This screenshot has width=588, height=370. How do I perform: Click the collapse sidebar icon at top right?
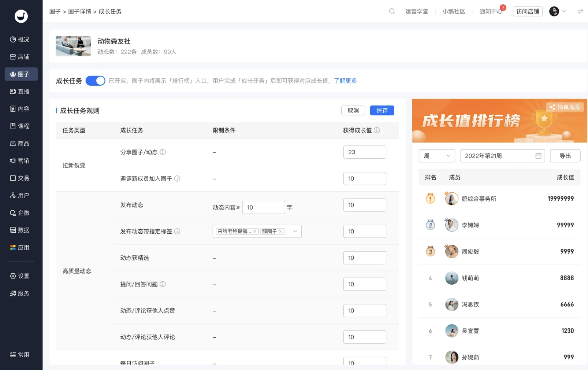click(x=580, y=11)
